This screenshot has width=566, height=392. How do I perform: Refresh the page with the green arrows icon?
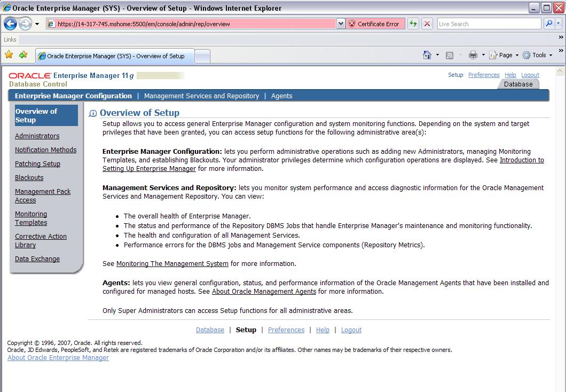pos(413,24)
